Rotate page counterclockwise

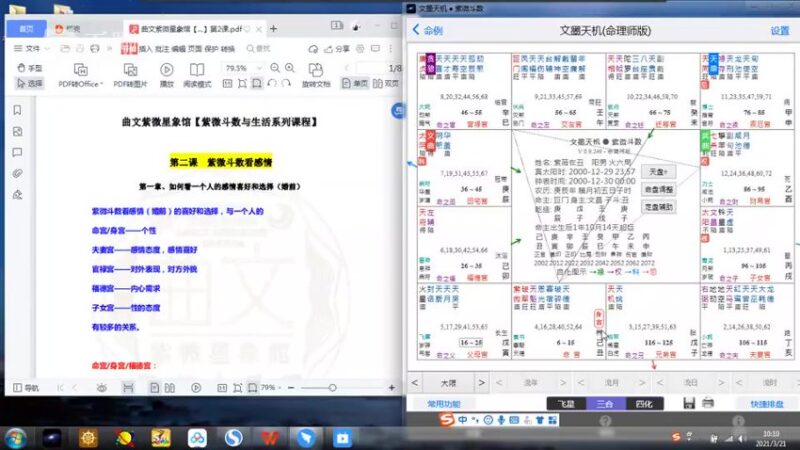(271, 83)
